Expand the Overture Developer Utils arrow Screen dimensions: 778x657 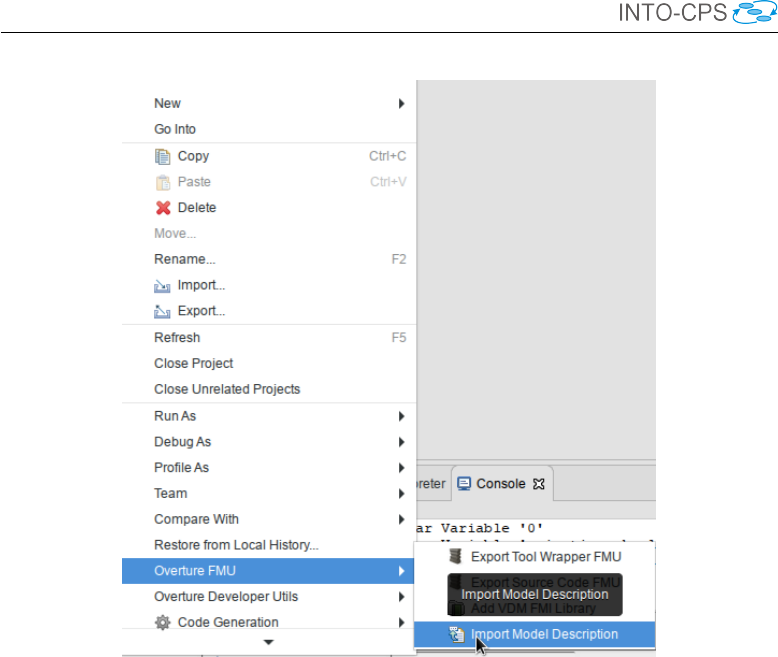(x=401, y=596)
